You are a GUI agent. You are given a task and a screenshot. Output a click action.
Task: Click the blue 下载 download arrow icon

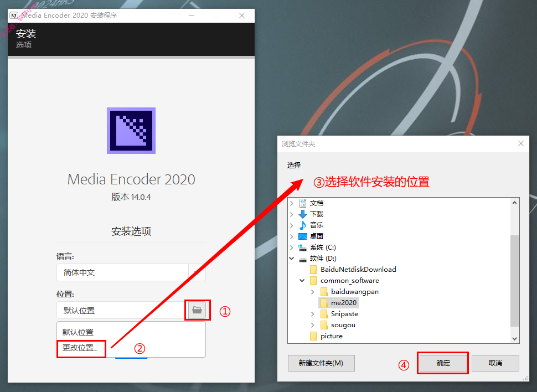tap(303, 214)
